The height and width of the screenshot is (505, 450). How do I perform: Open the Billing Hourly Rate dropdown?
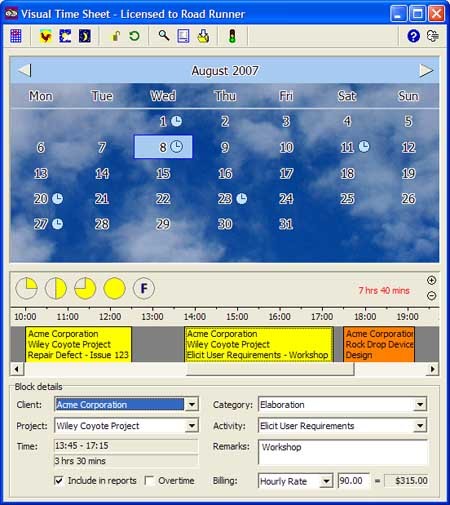(326, 481)
